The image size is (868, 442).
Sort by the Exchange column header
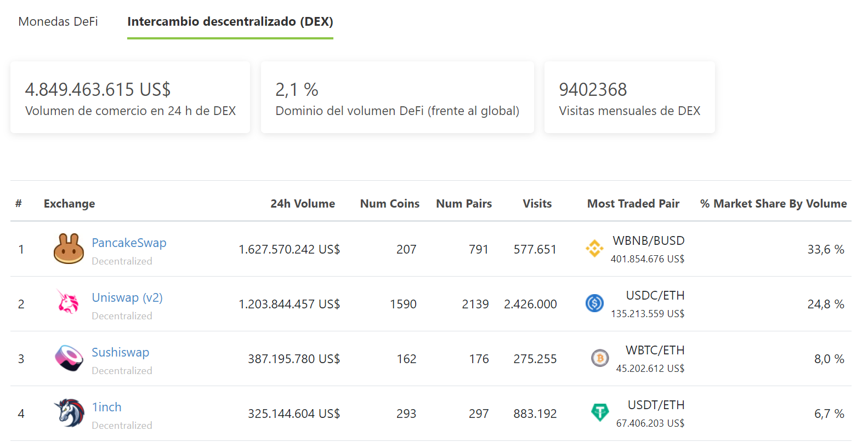69,204
